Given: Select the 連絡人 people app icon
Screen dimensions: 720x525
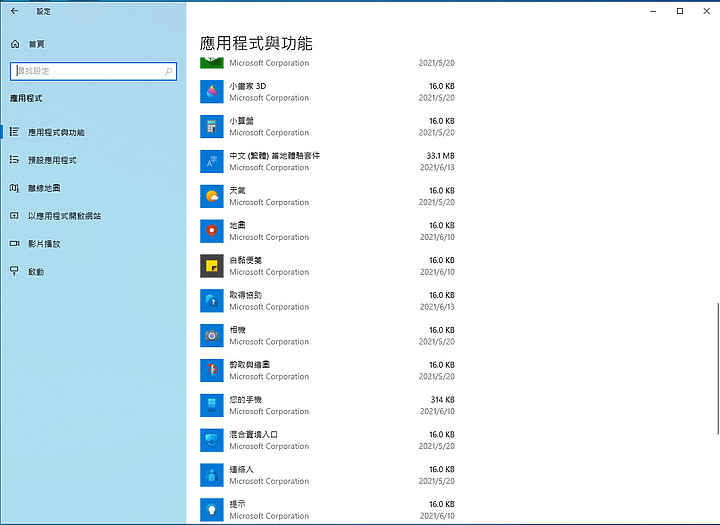Looking at the screenshot, I should click(212, 475).
